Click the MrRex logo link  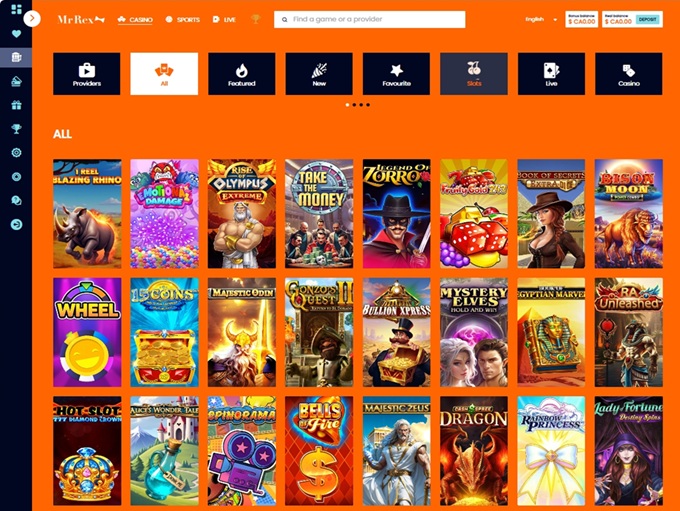point(81,20)
